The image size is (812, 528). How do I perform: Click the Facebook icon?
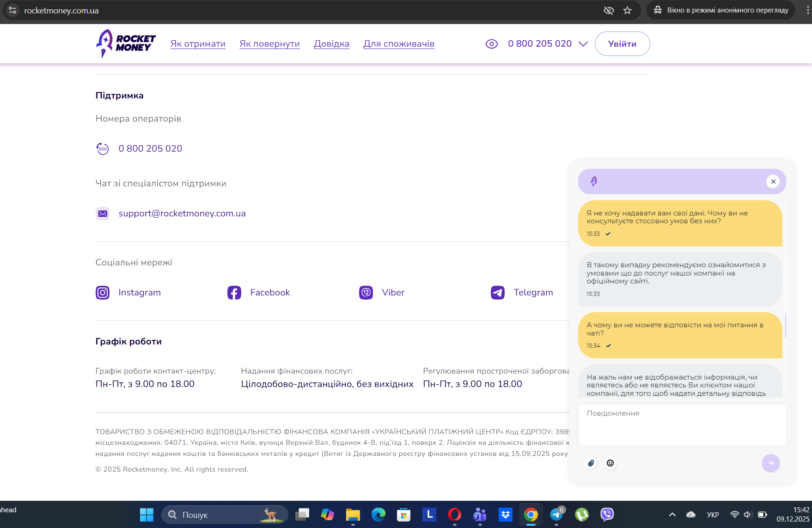click(x=234, y=293)
